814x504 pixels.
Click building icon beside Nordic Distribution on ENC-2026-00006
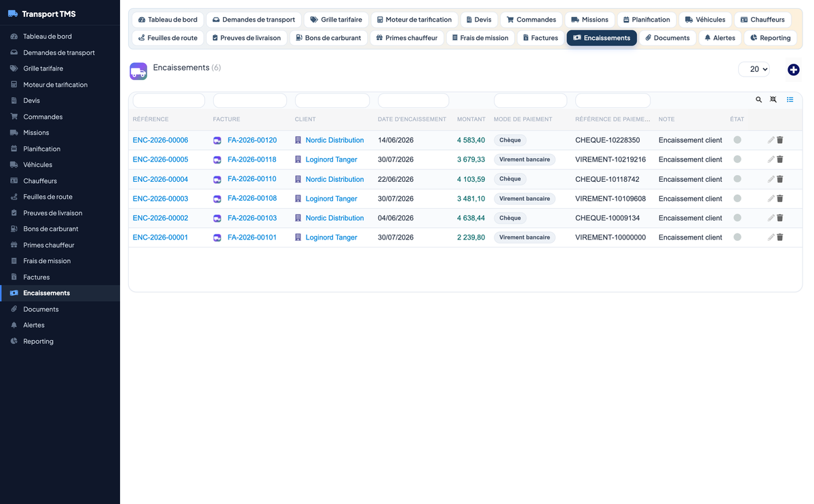(x=298, y=140)
